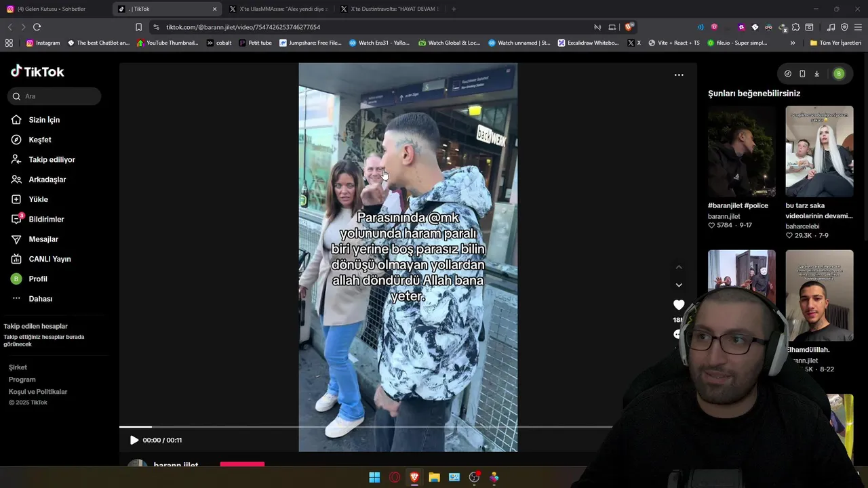Play the video with play button

pyautogui.click(x=134, y=440)
